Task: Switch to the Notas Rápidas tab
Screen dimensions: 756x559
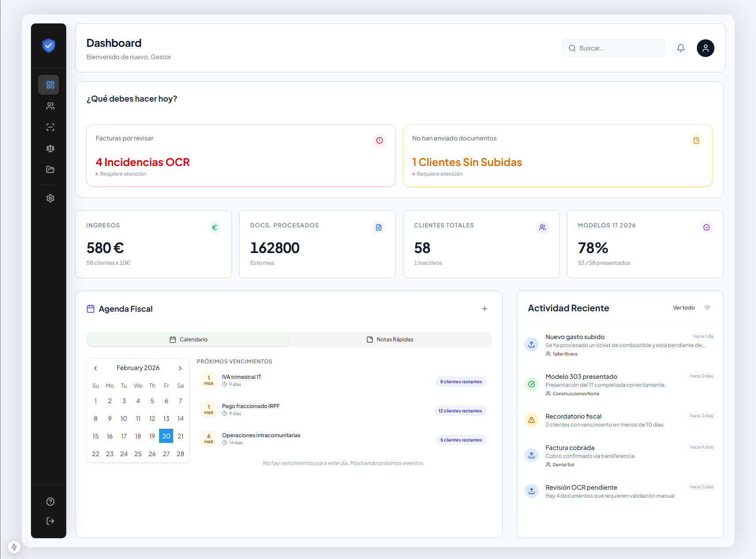Action: tap(390, 340)
